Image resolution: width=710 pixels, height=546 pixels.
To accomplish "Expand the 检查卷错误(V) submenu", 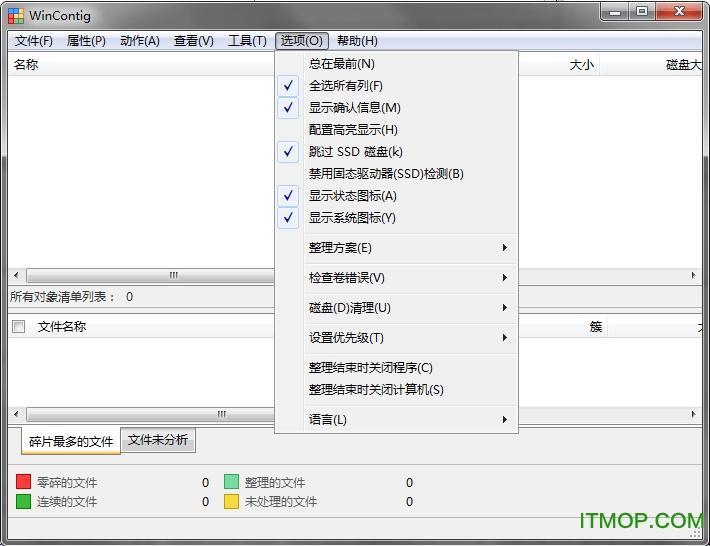I will tap(396, 278).
